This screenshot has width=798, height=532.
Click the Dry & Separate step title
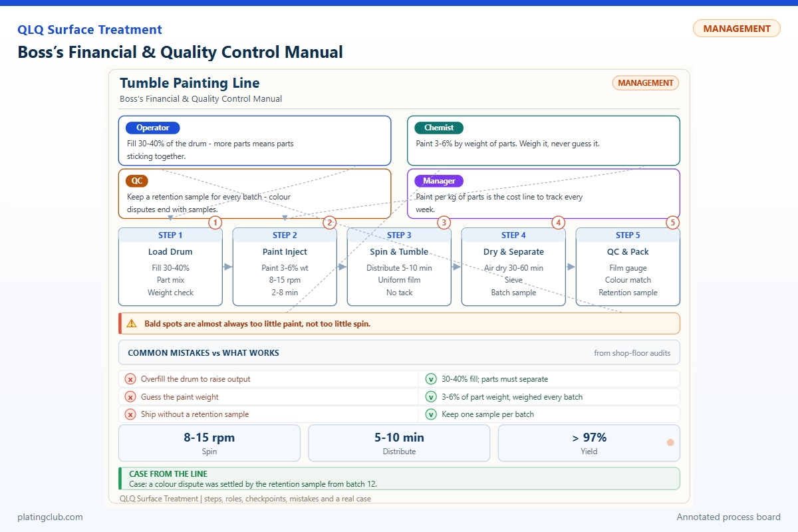pyautogui.click(x=513, y=252)
